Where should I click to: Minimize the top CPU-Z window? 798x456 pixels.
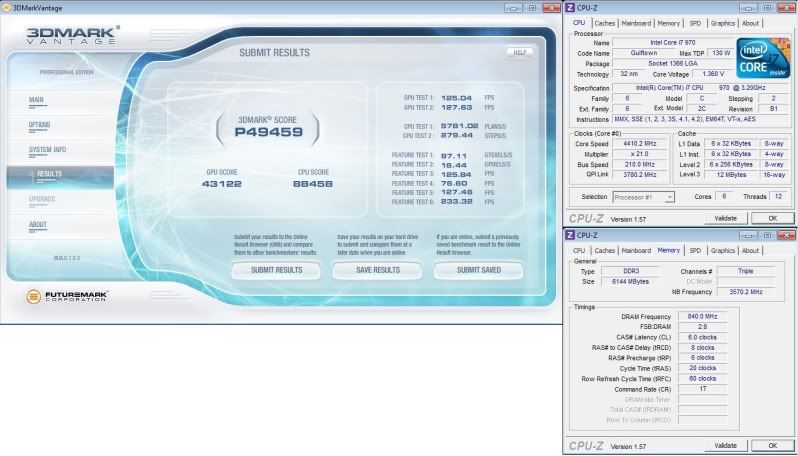point(748,8)
